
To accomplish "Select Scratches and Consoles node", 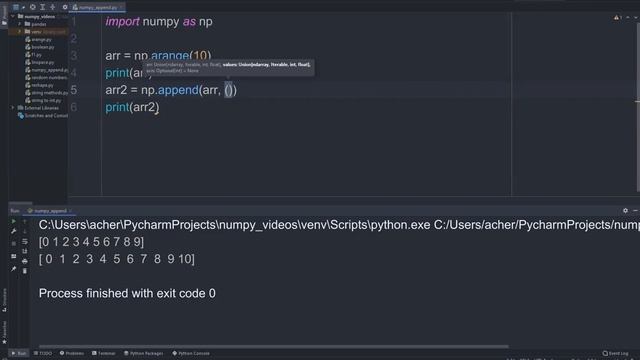I will (43, 116).
